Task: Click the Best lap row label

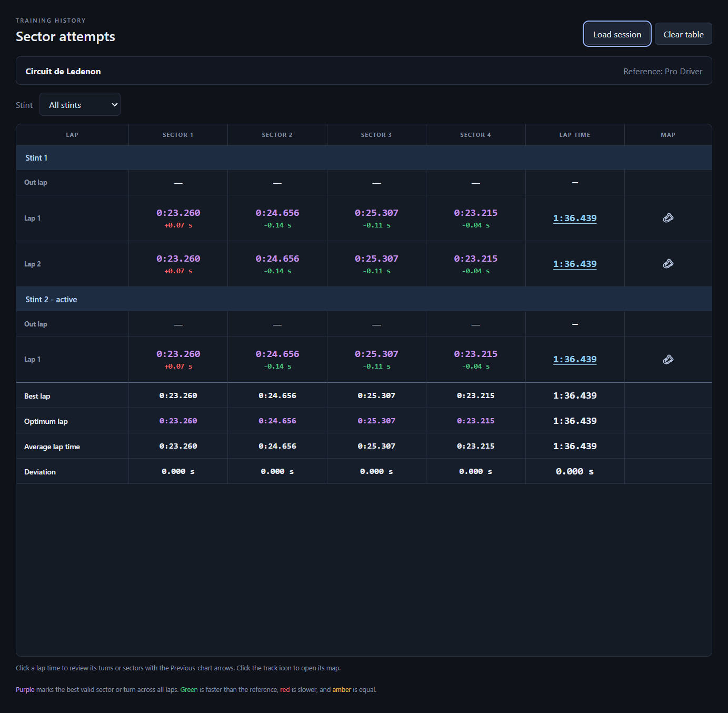Action: click(x=37, y=396)
